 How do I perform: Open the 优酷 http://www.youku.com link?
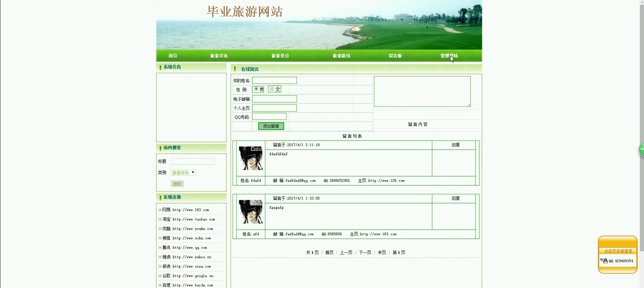(187, 229)
